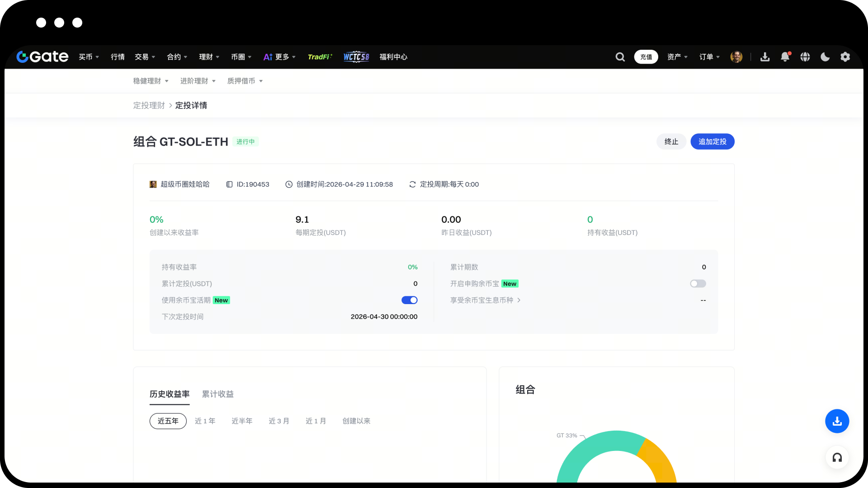The width and height of the screenshot is (868, 488).
Task: Select the 近 1 月 time range
Action: 316,421
